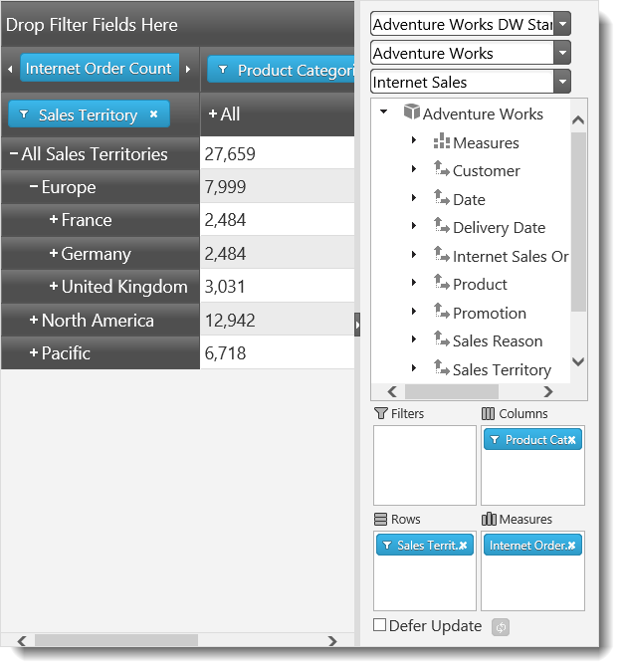Click filter icon on Rows Sales Territ. chip

pos(386,546)
